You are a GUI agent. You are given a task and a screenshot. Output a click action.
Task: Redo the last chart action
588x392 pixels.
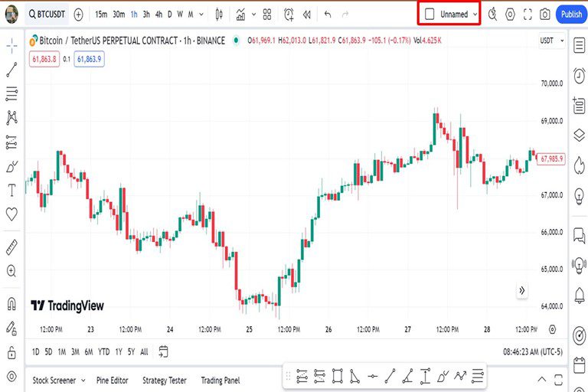tap(345, 15)
